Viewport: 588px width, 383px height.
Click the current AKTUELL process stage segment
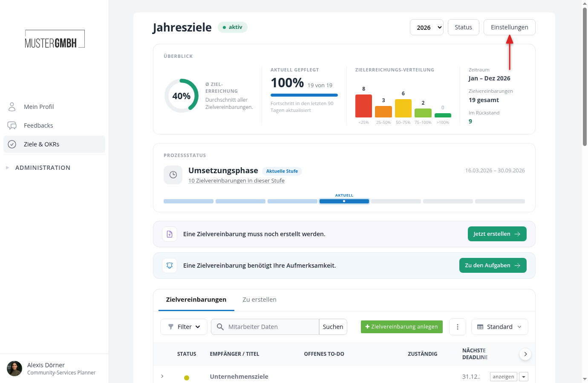pyautogui.click(x=344, y=201)
